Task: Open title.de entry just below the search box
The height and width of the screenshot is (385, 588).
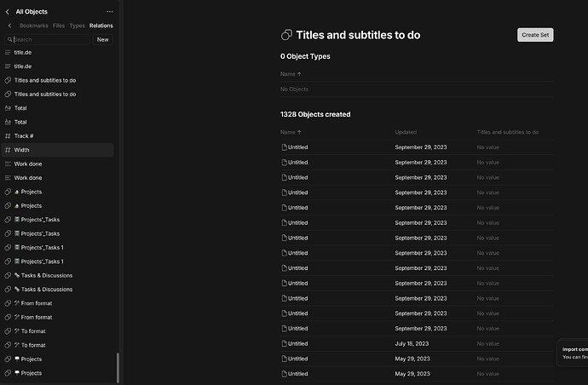Action: click(x=57, y=53)
